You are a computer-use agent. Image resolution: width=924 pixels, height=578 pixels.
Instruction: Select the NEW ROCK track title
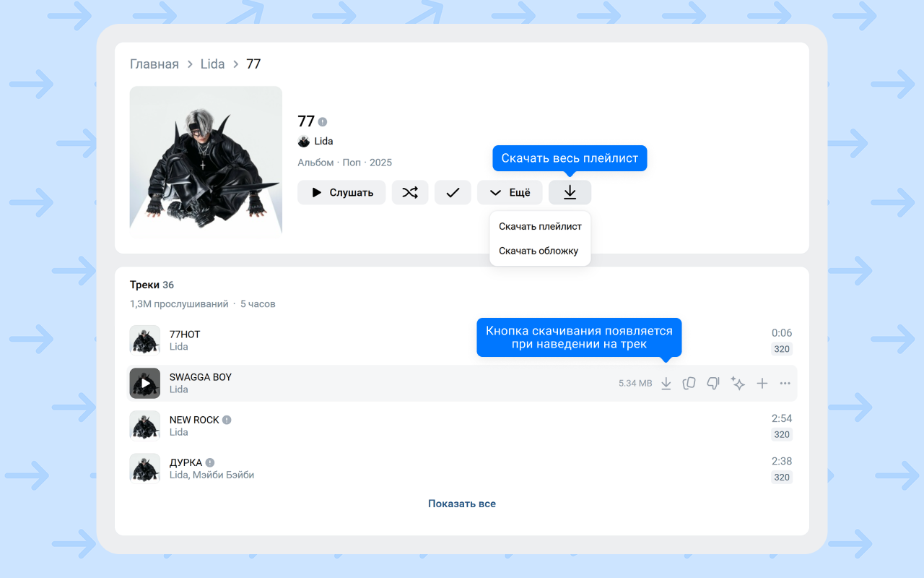[194, 419]
